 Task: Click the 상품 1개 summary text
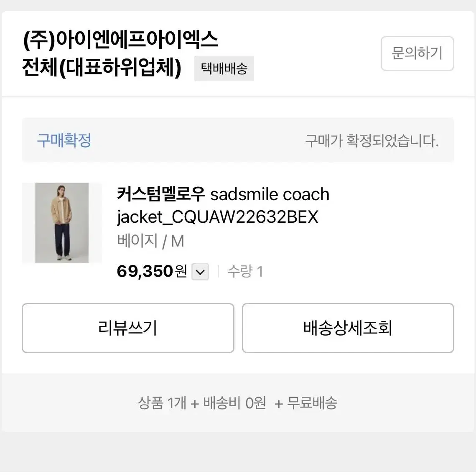[162, 403]
